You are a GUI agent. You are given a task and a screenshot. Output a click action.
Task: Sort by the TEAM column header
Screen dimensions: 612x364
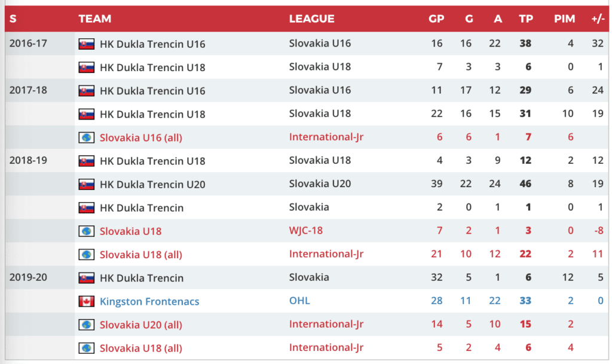point(94,19)
